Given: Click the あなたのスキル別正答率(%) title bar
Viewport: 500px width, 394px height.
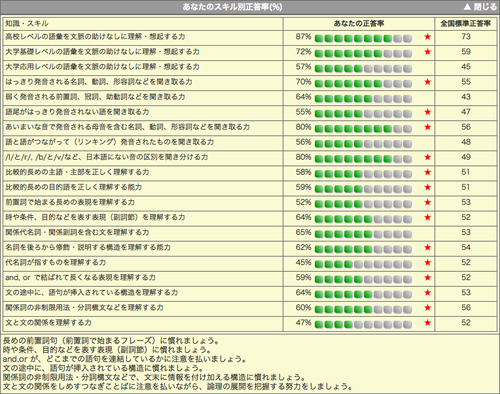Looking at the screenshot, I should 232,7.
